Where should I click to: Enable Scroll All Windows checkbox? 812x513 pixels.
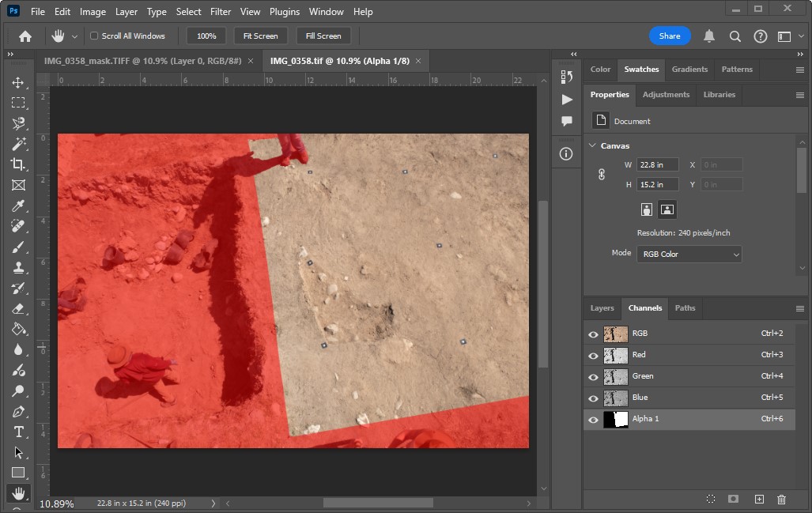point(94,36)
